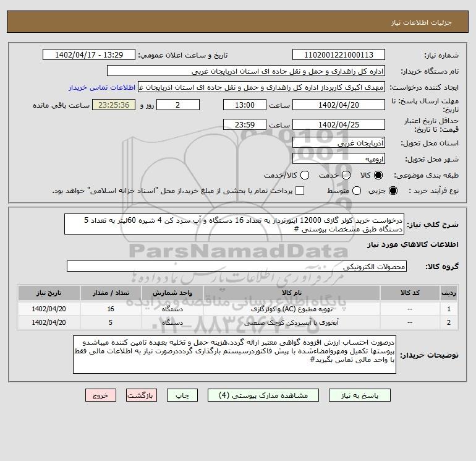
Task: Click the تاریخ نیاز column header
Action: 49,293
